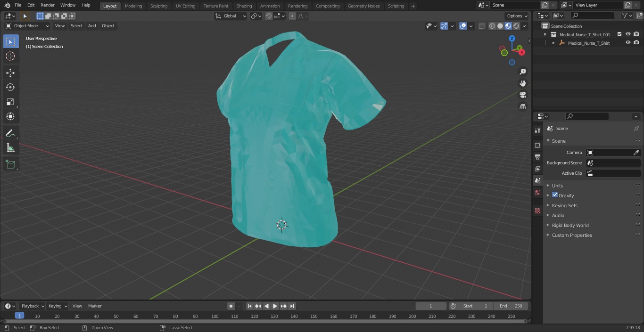The height and width of the screenshot is (332, 644).
Task: Choose the Annotate tool
Action: pyautogui.click(x=10, y=134)
